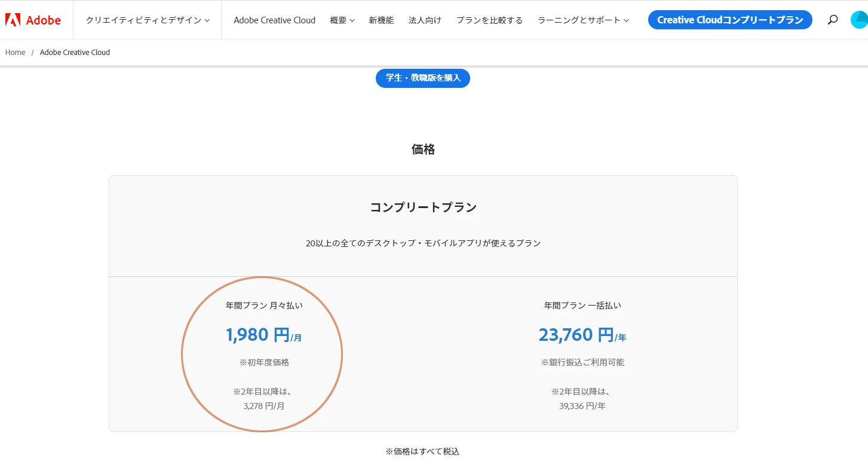Viewport: 868px width, 461px height.
Task: Click Creative Cloudコンプリートプラン button
Action: click(730, 20)
